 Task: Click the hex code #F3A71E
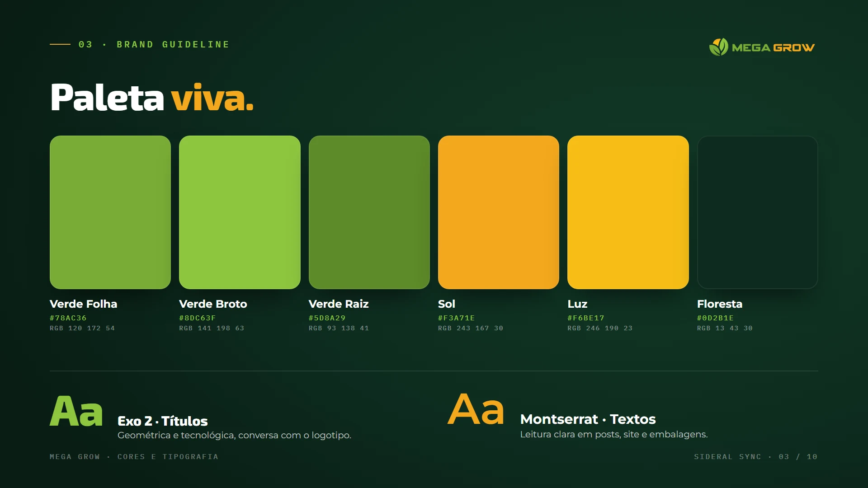457,318
